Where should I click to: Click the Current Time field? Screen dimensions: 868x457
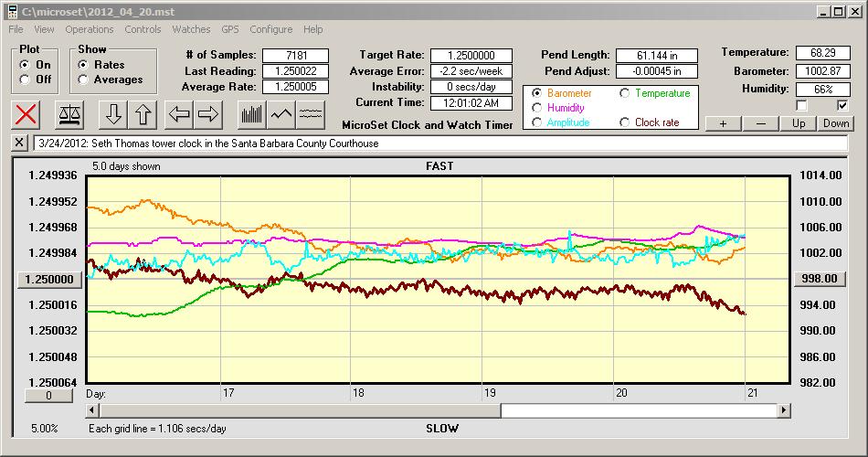click(x=471, y=102)
